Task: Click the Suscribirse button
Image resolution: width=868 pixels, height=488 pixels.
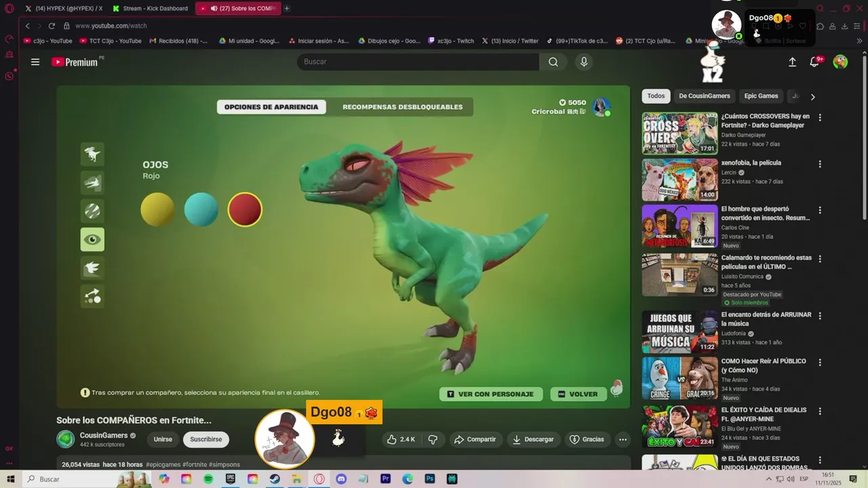Action: [206, 439]
